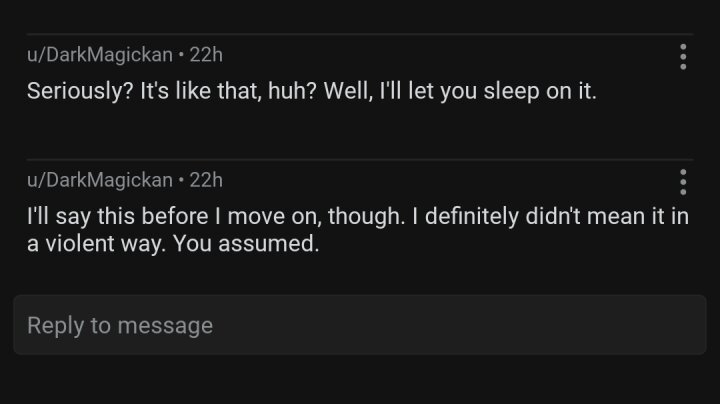Focus the "Reply to message" input field
720x404 pixels.
(360, 325)
